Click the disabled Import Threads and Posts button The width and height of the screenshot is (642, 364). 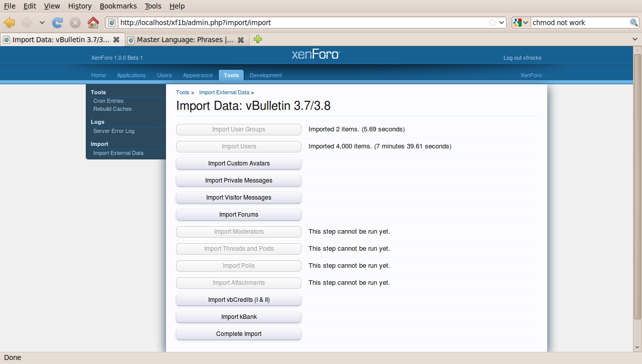pos(239,249)
